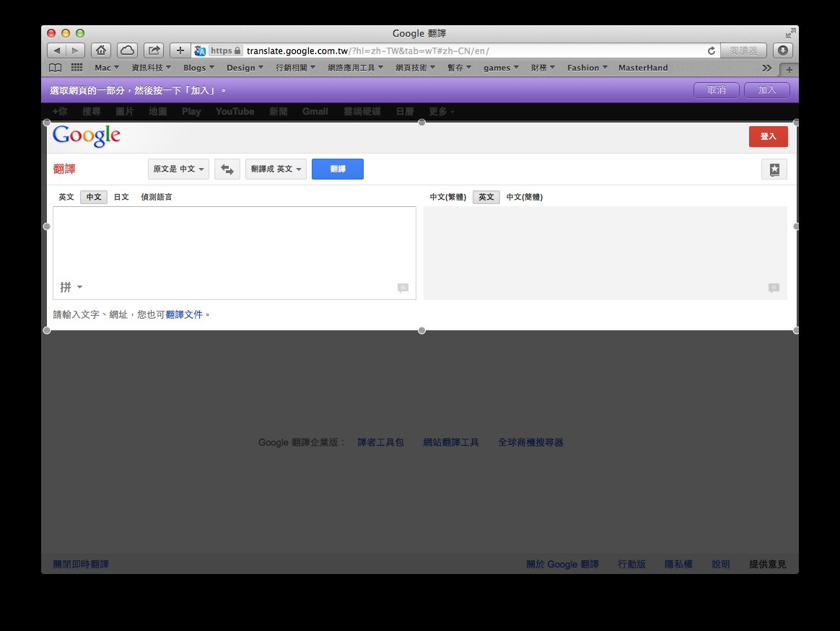The height and width of the screenshot is (631, 840).
Task: Click the comment bubble in translation result box
Action: click(x=774, y=288)
